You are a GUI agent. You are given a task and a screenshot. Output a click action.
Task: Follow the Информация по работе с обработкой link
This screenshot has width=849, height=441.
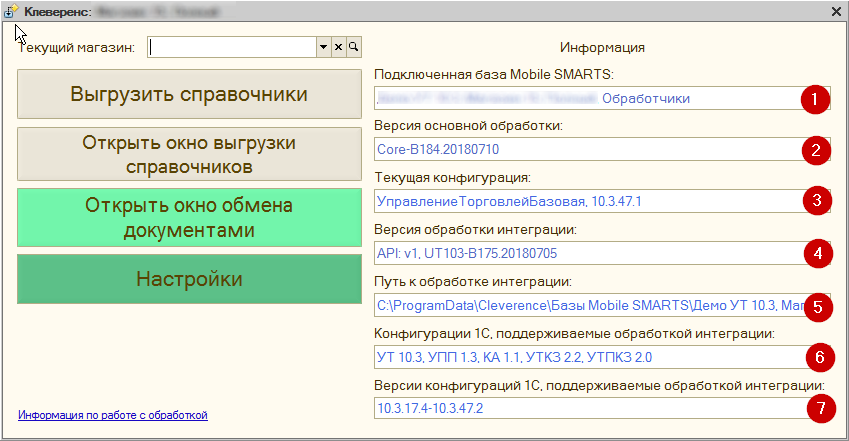[x=113, y=415]
